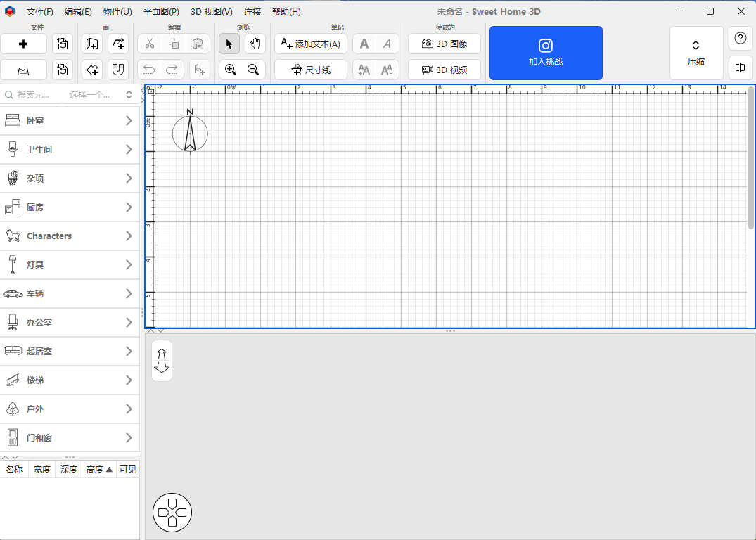The image size is (756, 540).
Task: Open the 平面图(P) menu
Action: 161,12
